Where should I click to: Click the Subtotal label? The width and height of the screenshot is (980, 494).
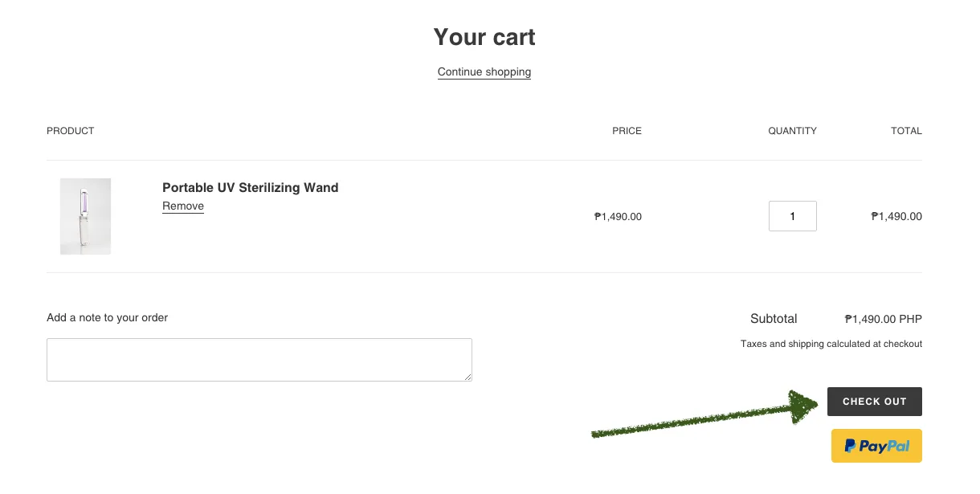(x=774, y=319)
